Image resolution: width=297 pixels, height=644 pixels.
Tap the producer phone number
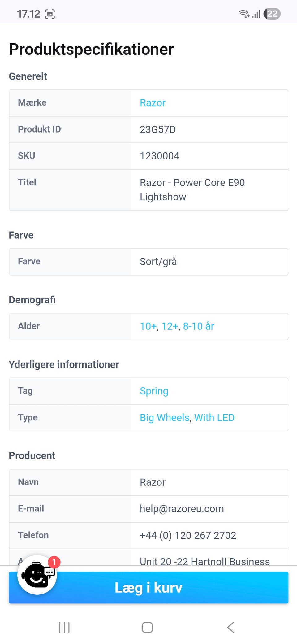(x=188, y=535)
